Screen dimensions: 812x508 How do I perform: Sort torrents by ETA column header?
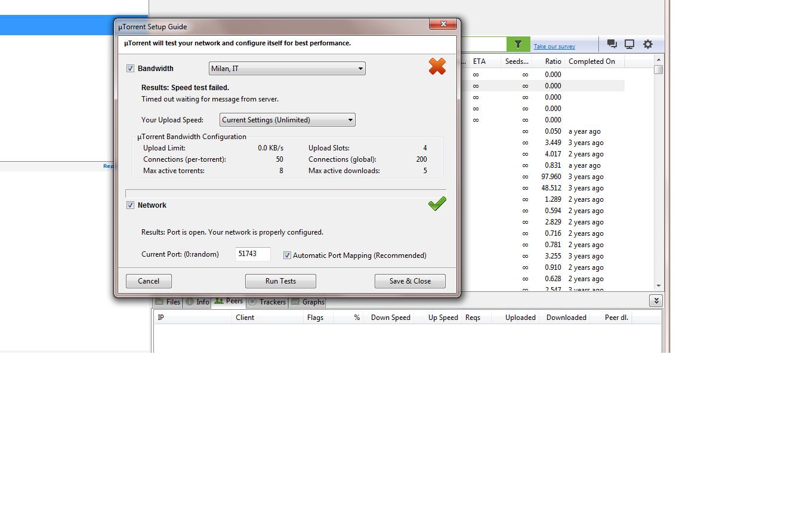(486, 61)
